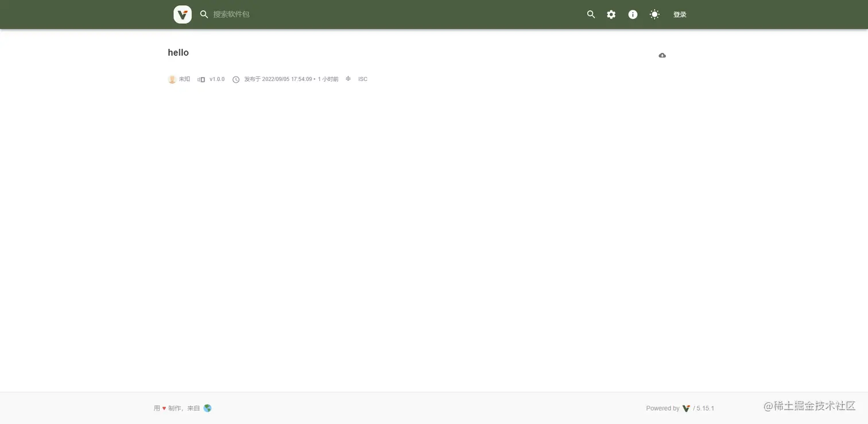Viewport: 868px width, 424px height.
Task: Click the heart icon in the footer message
Action: pos(165,408)
